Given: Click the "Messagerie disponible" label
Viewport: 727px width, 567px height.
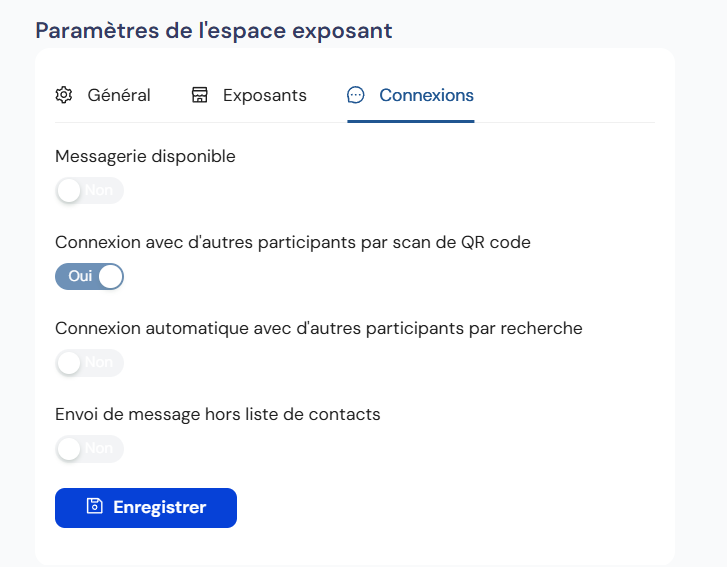Looking at the screenshot, I should tap(145, 156).
